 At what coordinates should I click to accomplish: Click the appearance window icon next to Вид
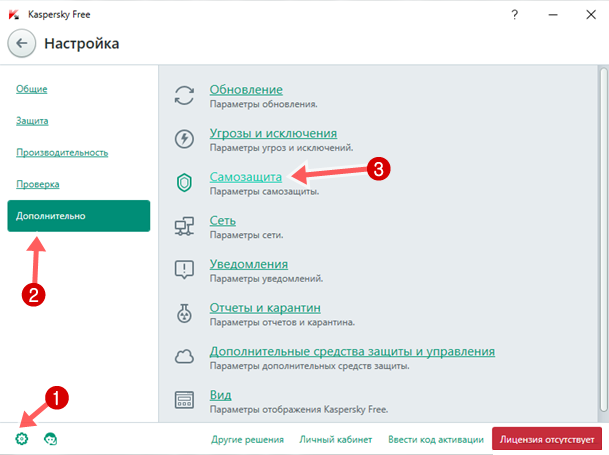(x=184, y=400)
